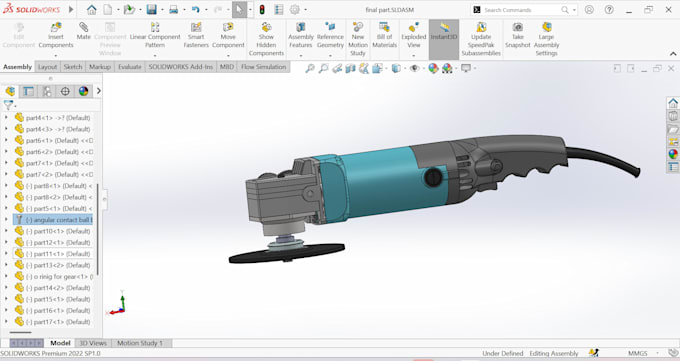
Task: Click the Save icon in top toolbar
Action: (x=151, y=10)
